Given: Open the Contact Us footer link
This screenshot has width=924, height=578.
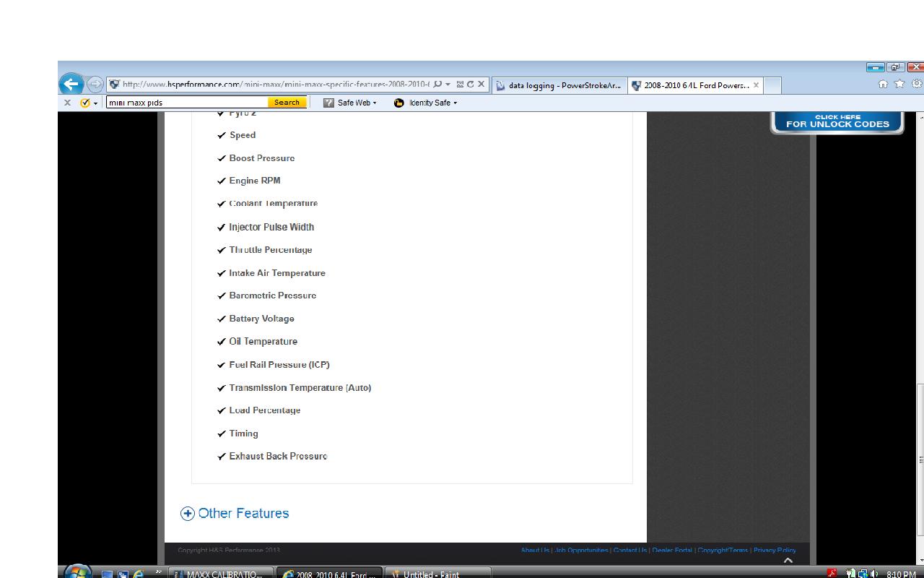Looking at the screenshot, I should [x=630, y=551].
